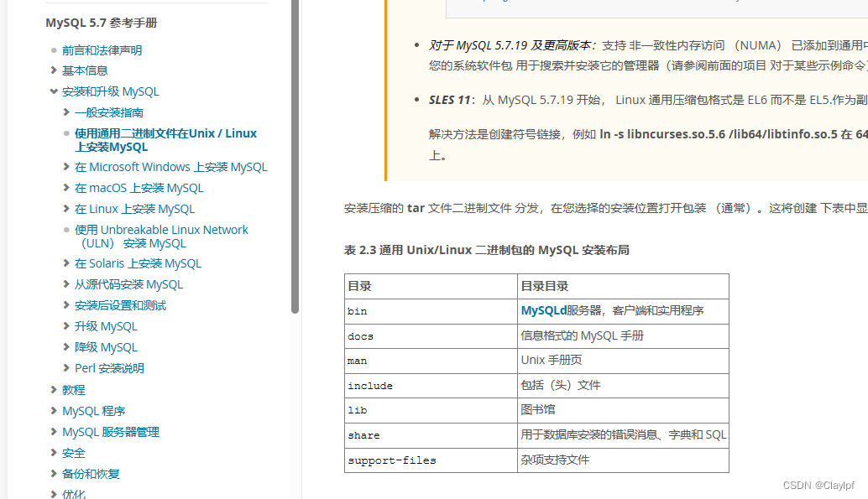868x499 pixels.
Task: Click the 信息格式的 MySQL 手册 cell
Action: (623, 336)
